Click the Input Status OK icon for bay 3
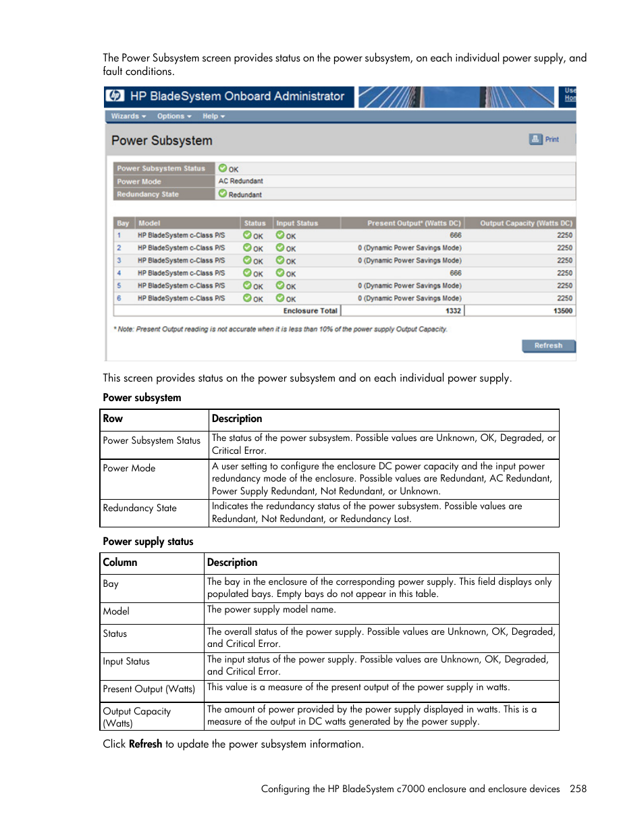The width and height of the screenshot is (644, 834). (280, 260)
